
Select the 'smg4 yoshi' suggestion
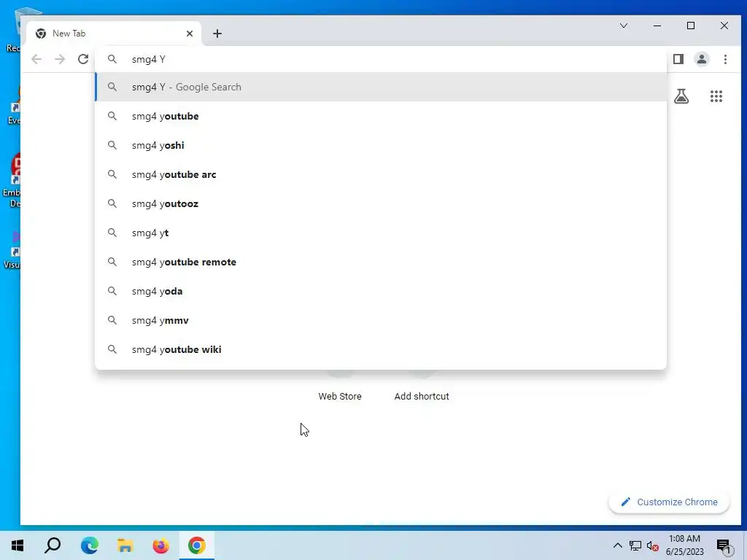coord(381,145)
